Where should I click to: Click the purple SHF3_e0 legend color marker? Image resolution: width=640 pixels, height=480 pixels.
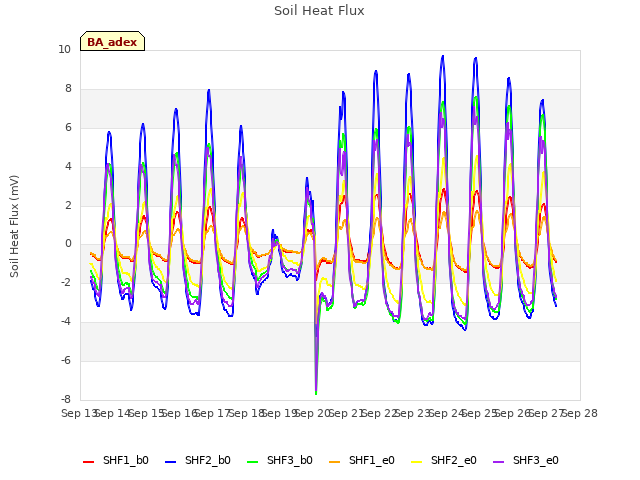coord(499,462)
